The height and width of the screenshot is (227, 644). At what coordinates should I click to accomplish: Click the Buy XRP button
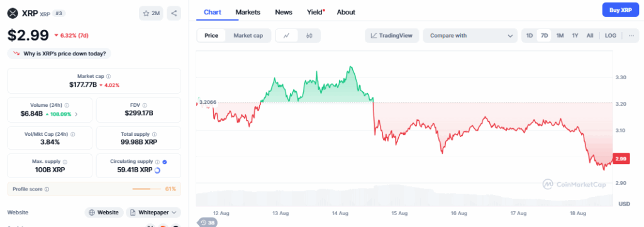620,10
